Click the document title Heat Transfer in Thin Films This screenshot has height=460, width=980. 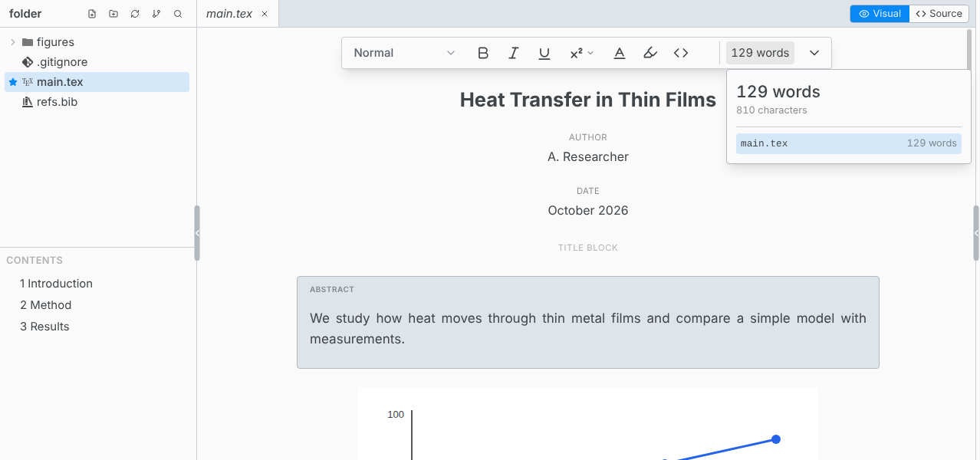coord(588,100)
